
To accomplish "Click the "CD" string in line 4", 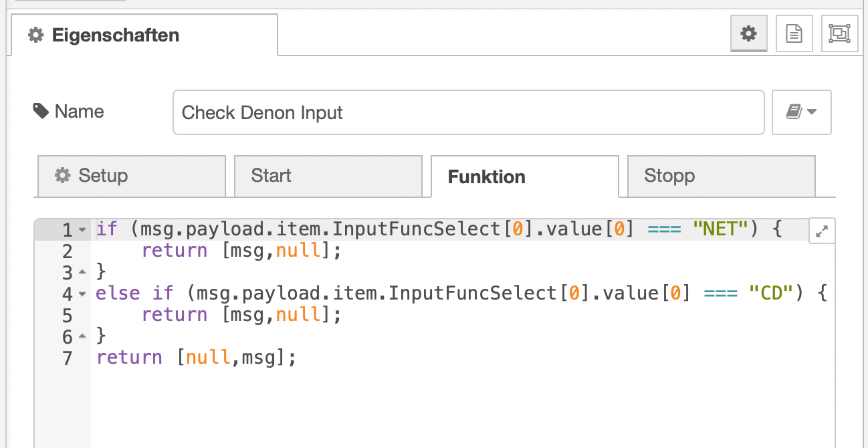I will point(771,293).
